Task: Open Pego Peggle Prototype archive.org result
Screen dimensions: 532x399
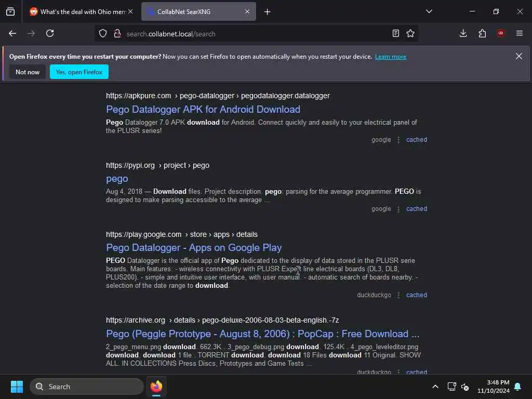Action: (262, 334)
